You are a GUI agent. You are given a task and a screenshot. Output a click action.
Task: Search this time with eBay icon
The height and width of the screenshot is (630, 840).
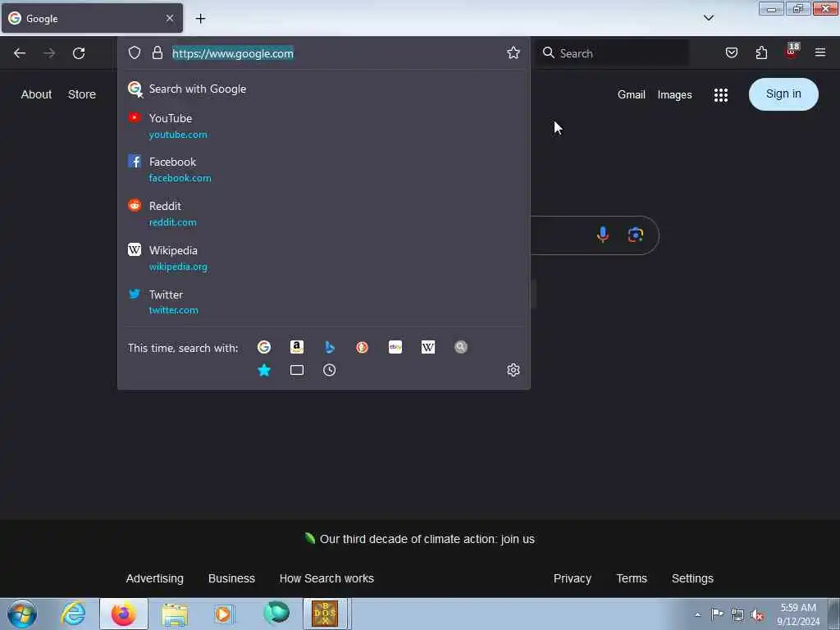click(395, 347)
